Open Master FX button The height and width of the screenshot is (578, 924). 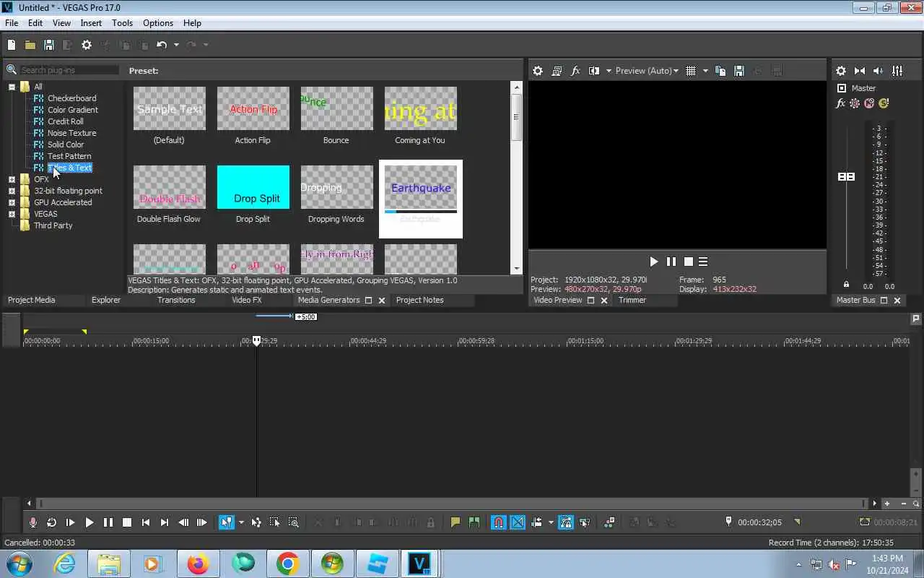coord(840,103)
